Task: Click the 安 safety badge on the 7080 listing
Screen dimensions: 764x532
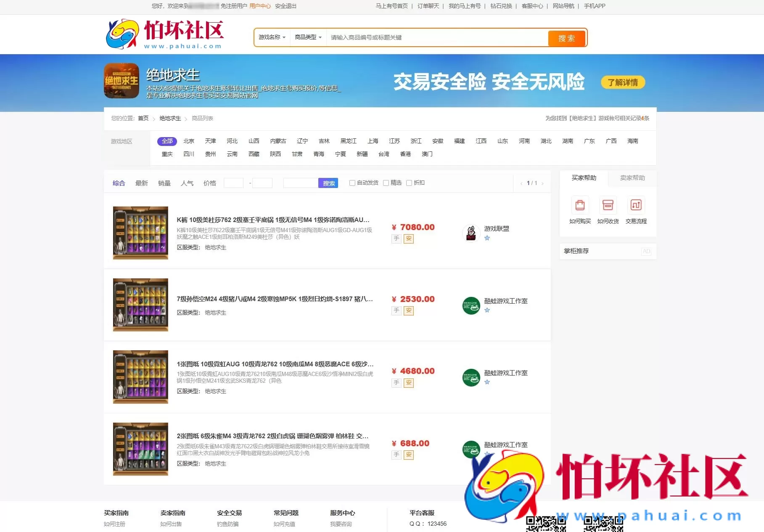Action: point(408,238)
